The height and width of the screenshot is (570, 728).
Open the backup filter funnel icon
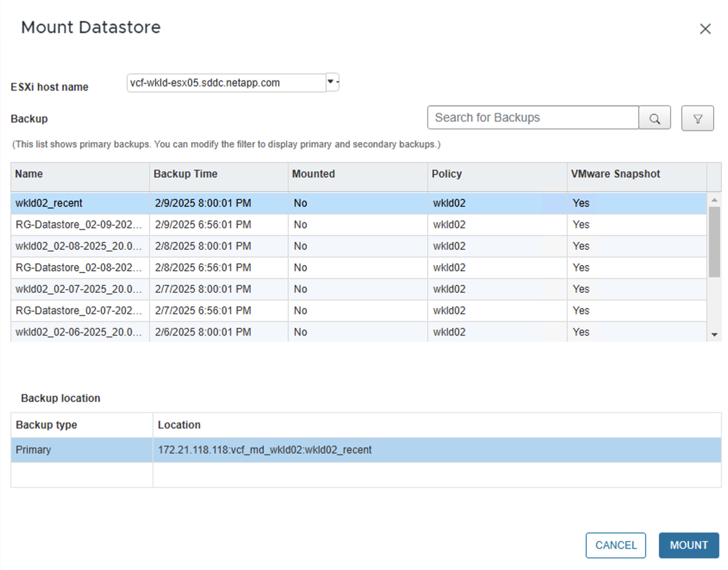pos(697,118)
